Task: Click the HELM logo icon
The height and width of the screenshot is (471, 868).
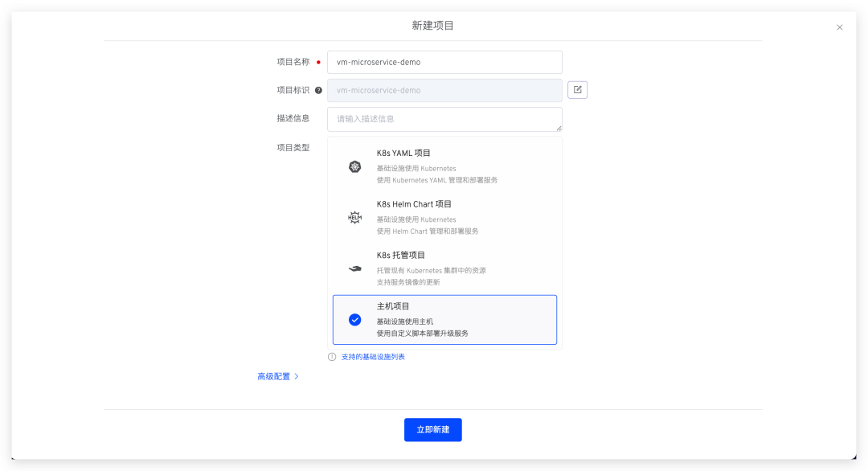Action: (355, 218)
